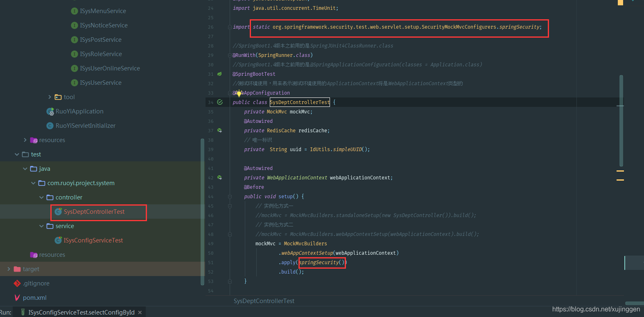Collapse the controller folder
This screenshot has height=317, width=644.
(x=41, y=197)
